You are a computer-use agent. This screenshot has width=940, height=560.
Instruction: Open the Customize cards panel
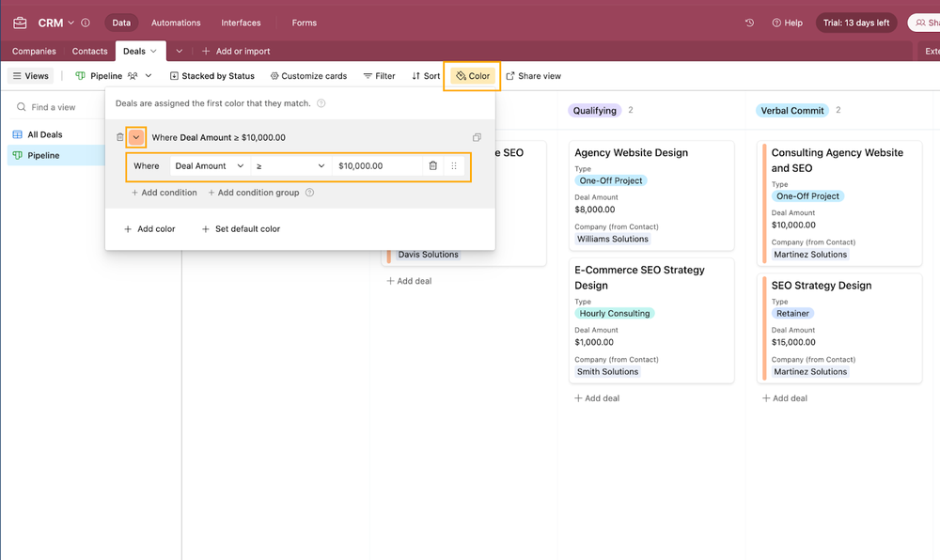[x=308, y=76]
